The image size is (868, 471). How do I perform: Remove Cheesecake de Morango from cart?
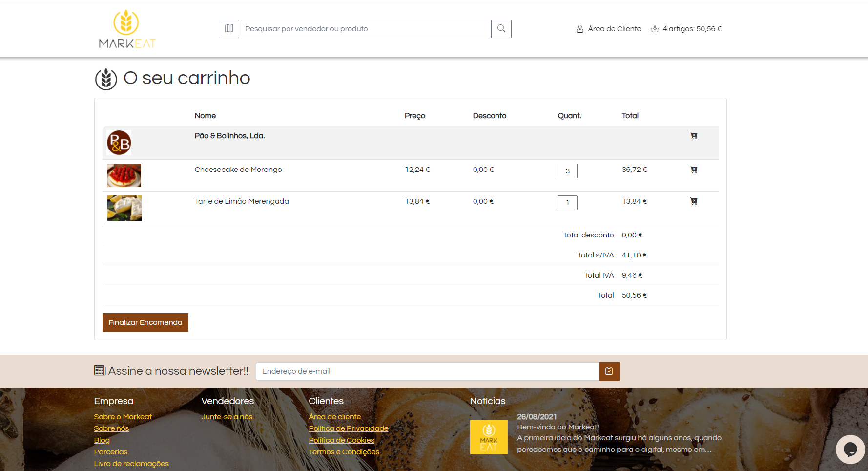[694, 170]
